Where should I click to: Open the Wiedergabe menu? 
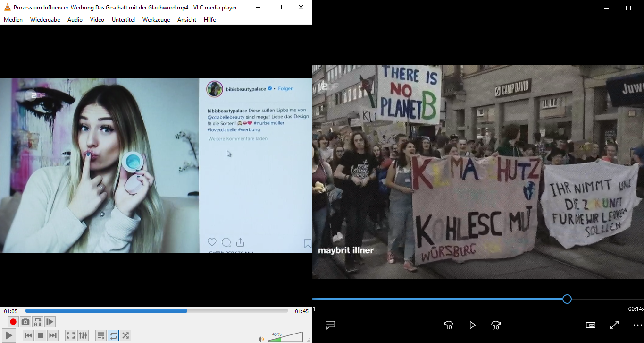45,20
